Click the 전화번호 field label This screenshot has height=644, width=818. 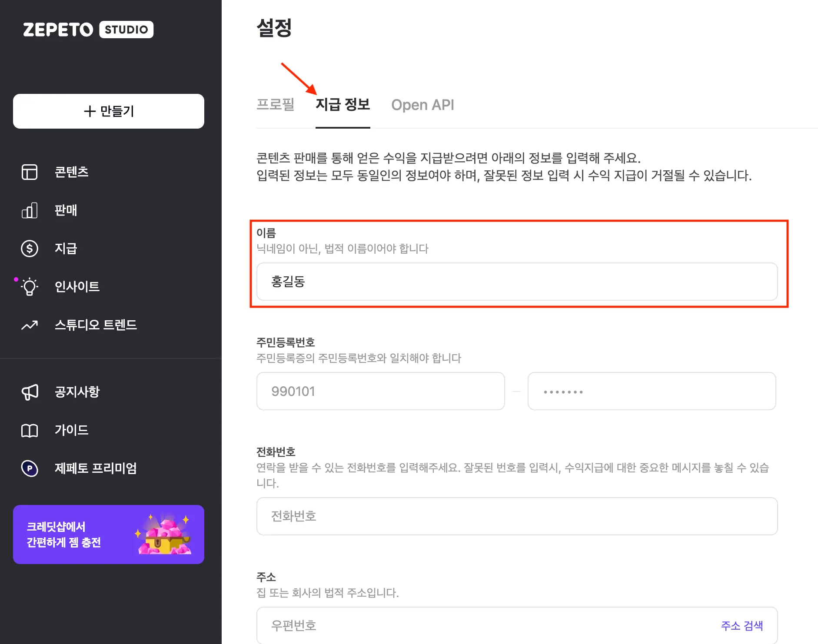276,452
